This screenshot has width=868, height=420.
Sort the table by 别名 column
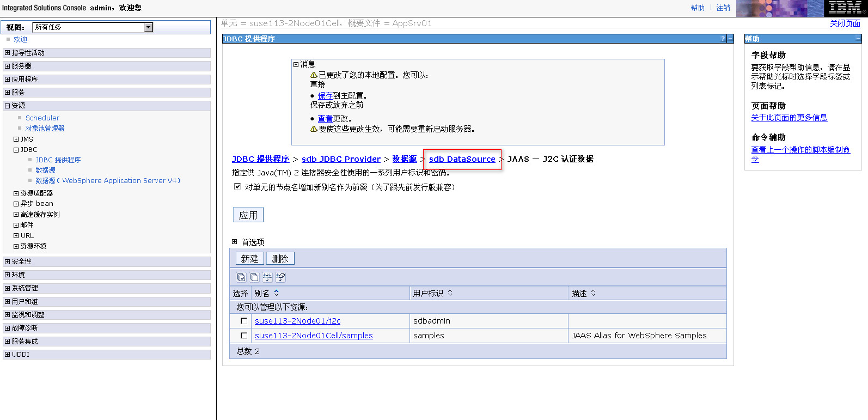click(x=277, y=293)
